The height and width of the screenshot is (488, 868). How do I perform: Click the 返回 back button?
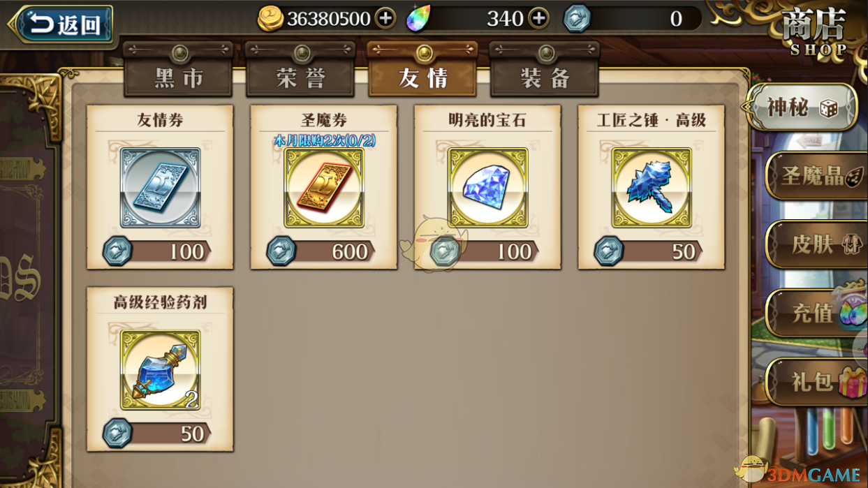coord(61,24)
